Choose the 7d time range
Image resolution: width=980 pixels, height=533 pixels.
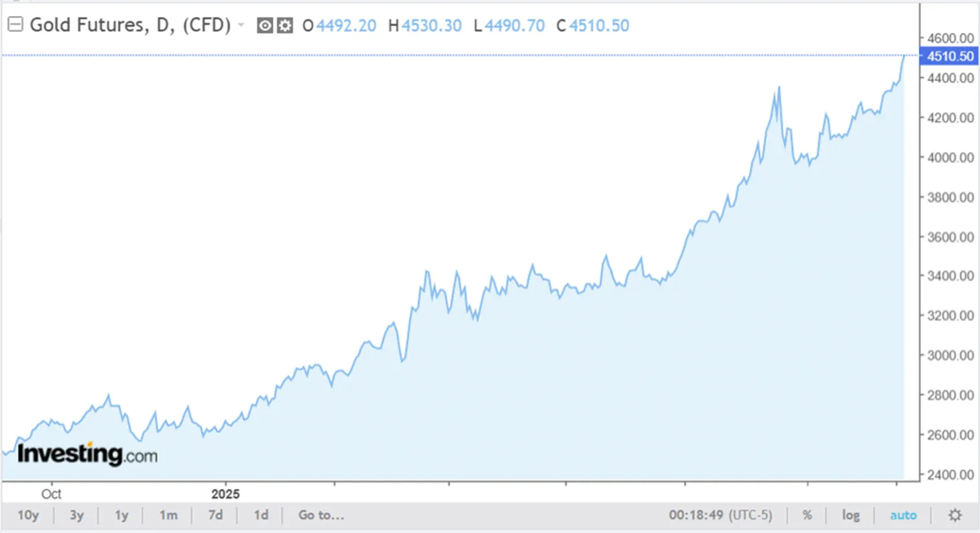[215, 515]
